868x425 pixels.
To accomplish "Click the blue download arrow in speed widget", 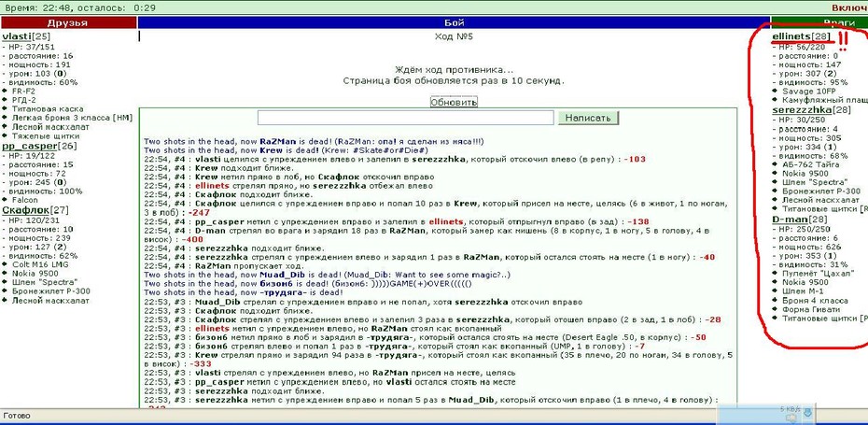I will [807, 412].
